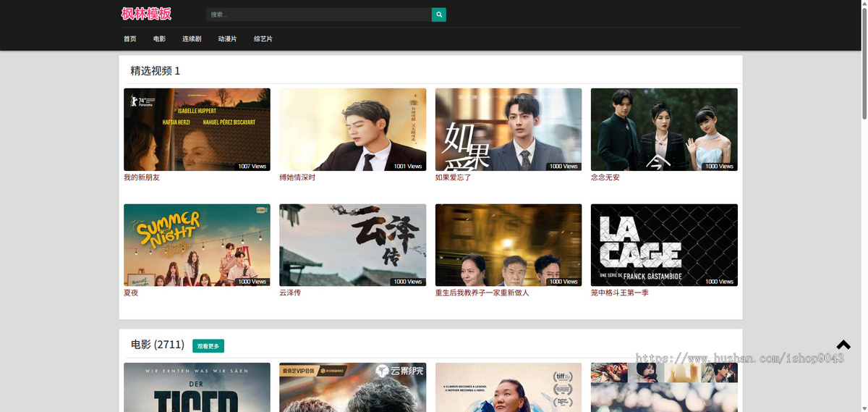Click the 夏夜 title link
The height and width of the screenshot is (412, 868).
[131, 293]
